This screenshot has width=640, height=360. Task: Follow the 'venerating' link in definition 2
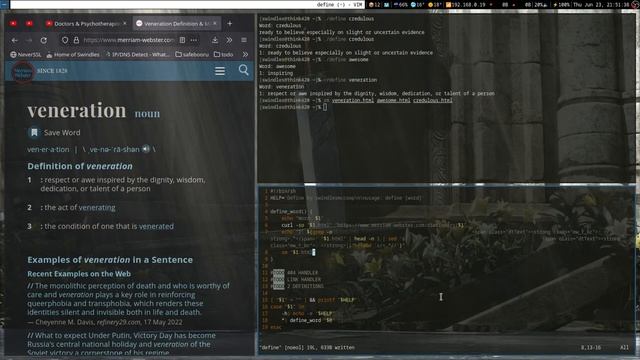click(97, 207)
